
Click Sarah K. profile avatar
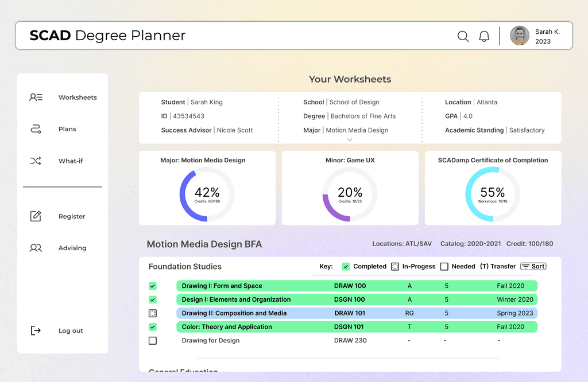[519, 36]
